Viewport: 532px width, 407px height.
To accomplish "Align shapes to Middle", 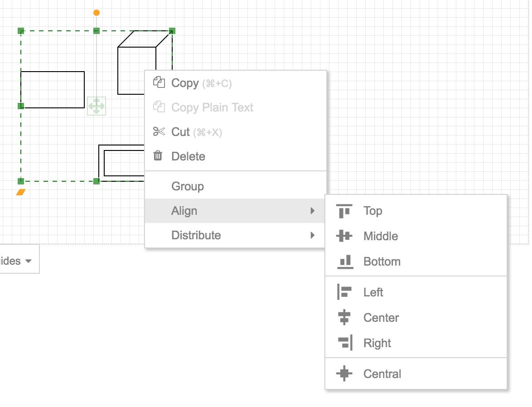I will coord(416,236).
